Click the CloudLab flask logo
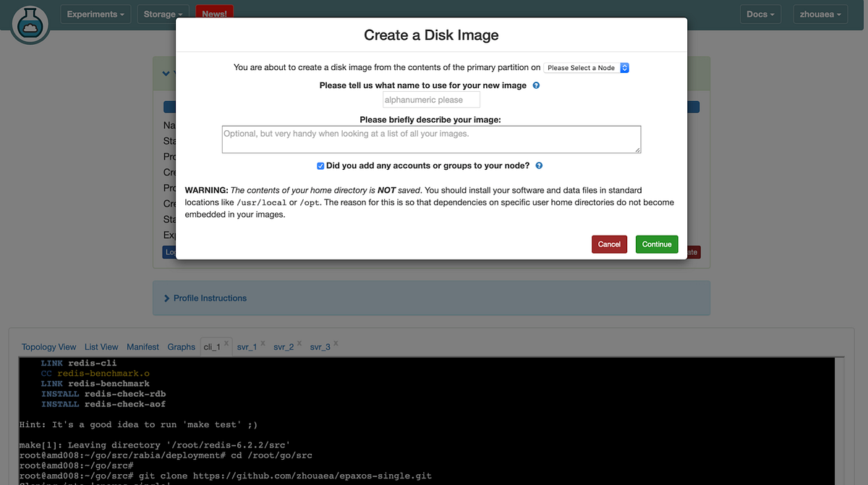Viewport: 868px width, 485px height. tap(30, 23)
